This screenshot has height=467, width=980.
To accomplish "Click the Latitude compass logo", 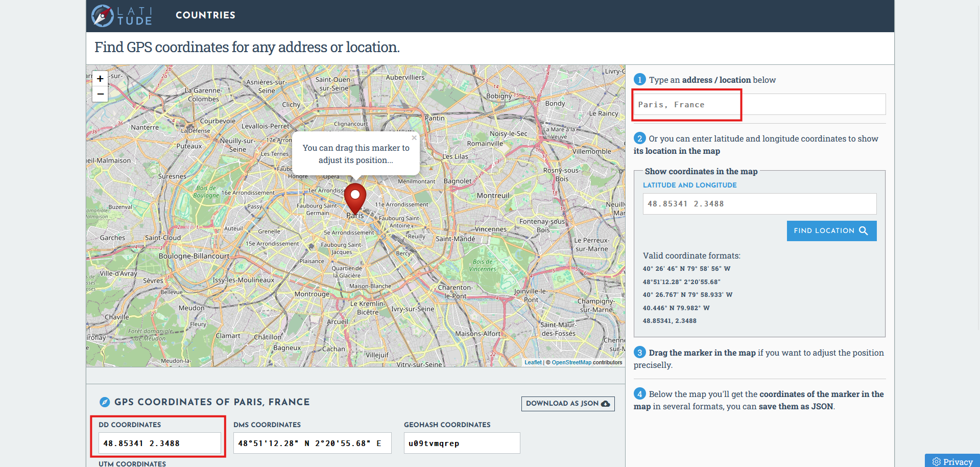I will (103, 16).
